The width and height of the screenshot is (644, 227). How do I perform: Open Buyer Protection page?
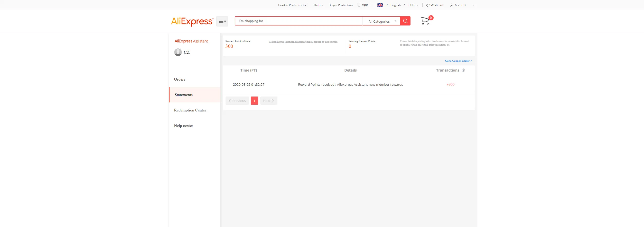(x=341, y=5)
